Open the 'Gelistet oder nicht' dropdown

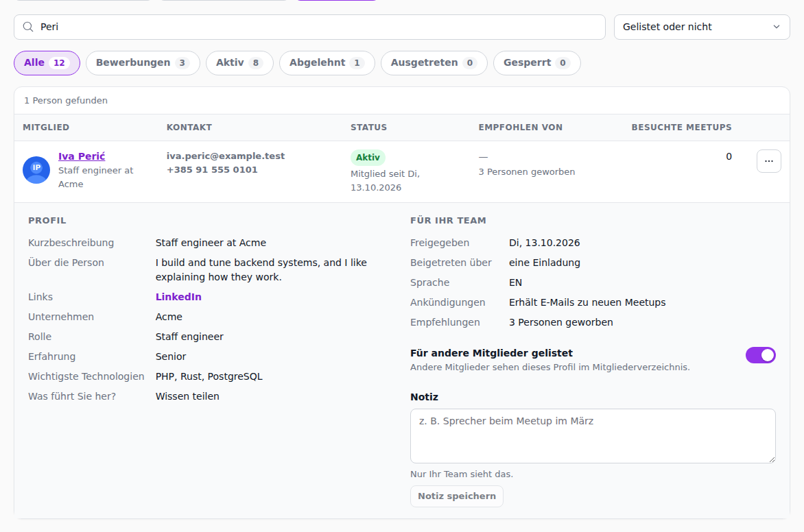702,27
